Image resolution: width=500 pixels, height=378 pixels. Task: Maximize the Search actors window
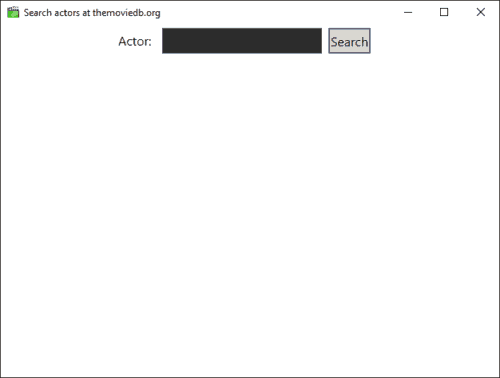[444, 12]
